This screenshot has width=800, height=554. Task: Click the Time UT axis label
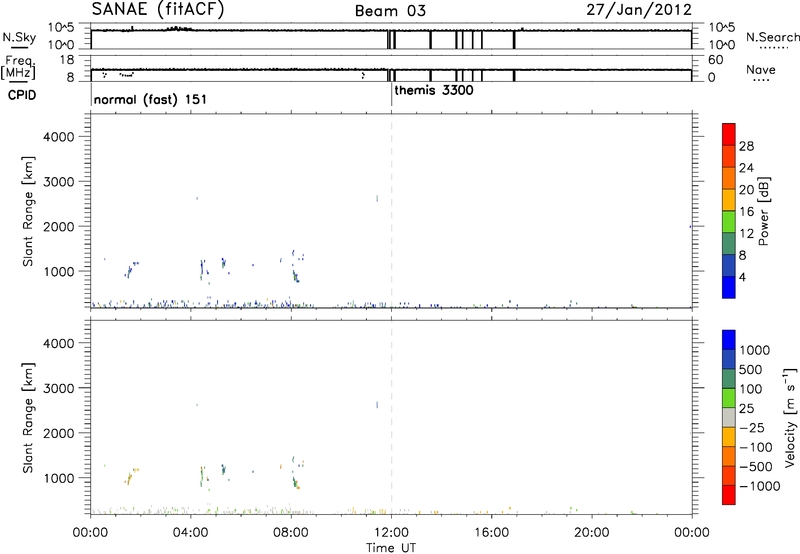[391, 548]
